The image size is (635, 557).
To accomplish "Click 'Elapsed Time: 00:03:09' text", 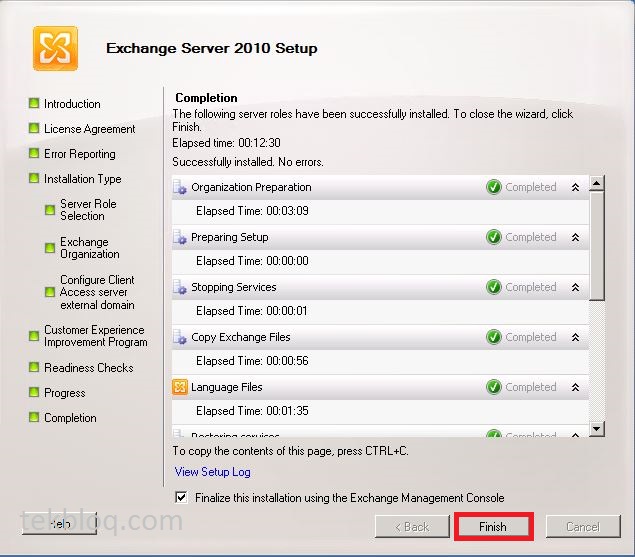I will click(x=252, y=211).
